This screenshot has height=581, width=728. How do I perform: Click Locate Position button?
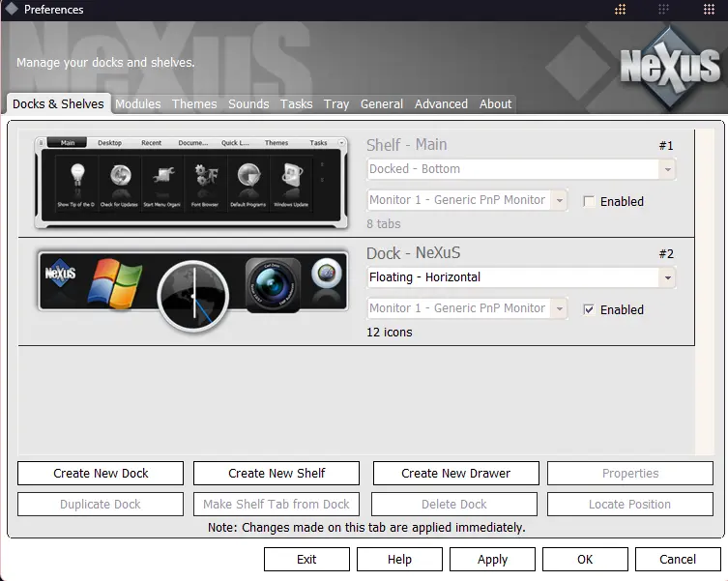coord(630,505)
